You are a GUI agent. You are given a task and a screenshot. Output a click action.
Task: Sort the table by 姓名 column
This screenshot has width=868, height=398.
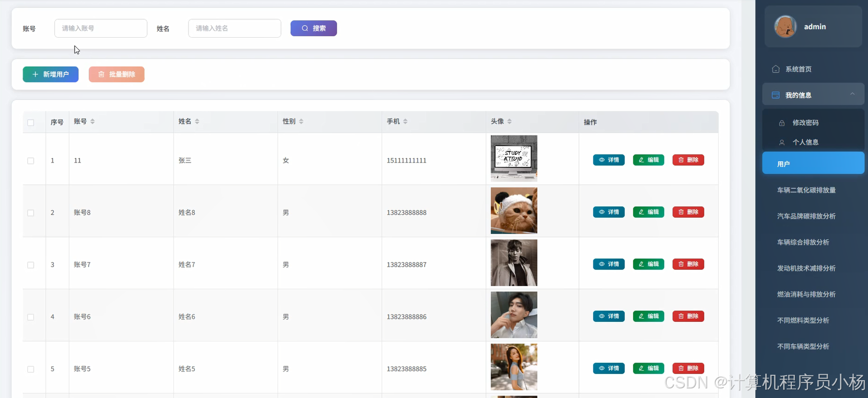point(197,122)
